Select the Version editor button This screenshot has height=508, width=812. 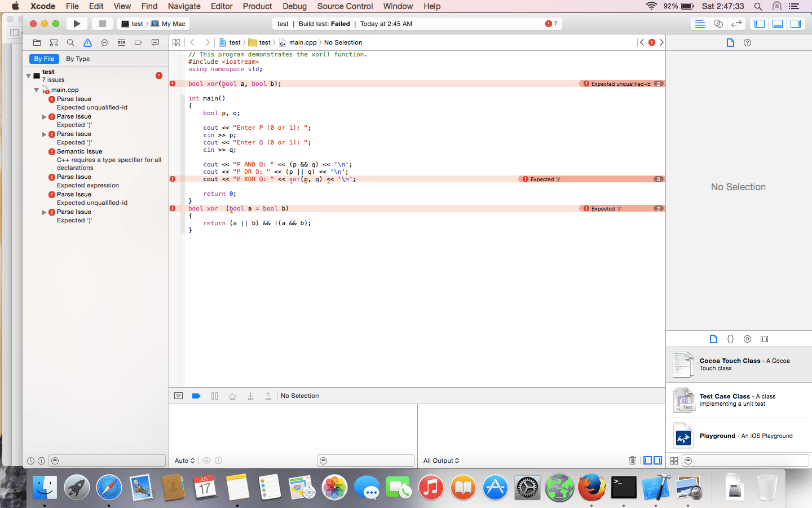click(x=736, y=24)
